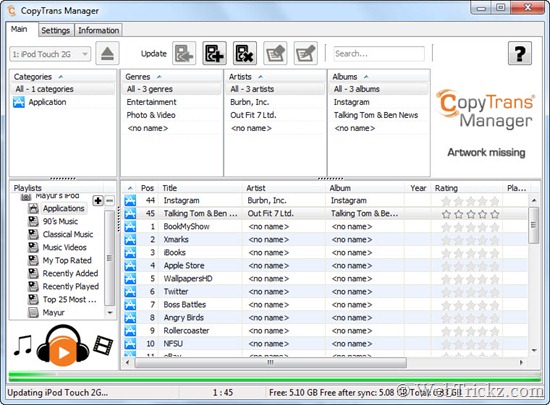Set rating stars for Talking Tom row
This screenshot has width=550, height=405.
(x=470, y=214)
